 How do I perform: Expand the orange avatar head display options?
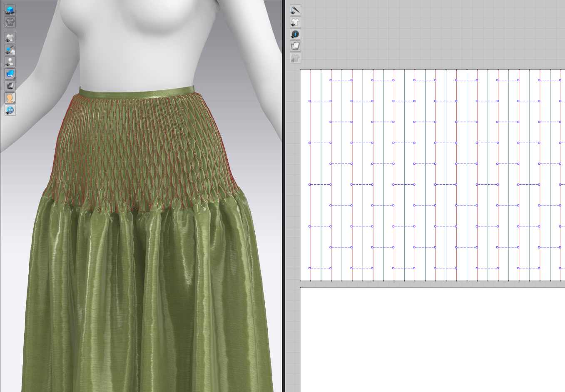pos(10,98)
